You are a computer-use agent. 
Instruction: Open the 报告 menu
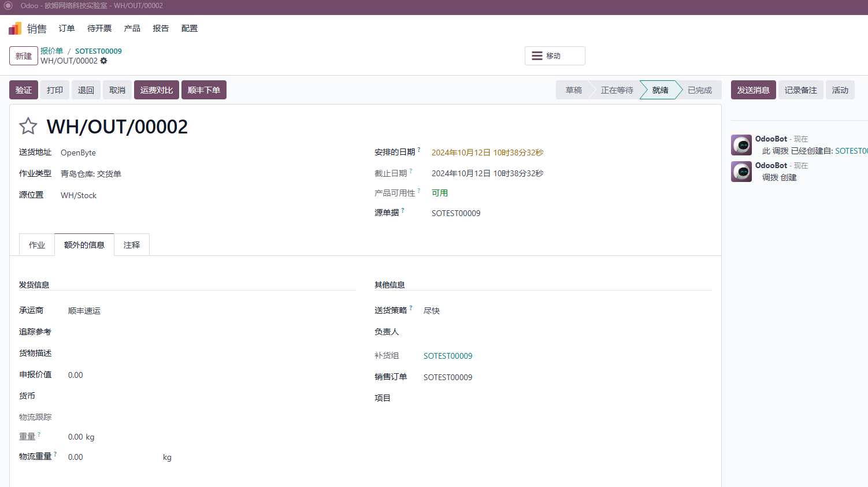(161, 28)
